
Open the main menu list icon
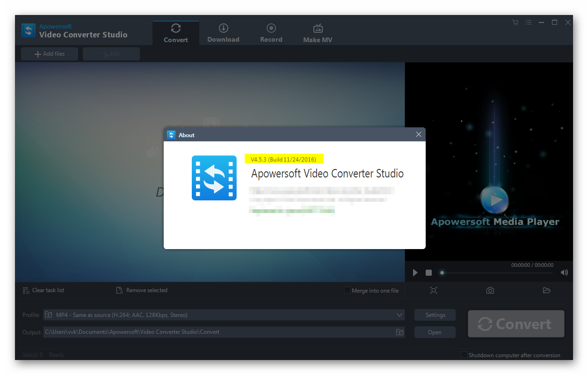pos(528,22)
